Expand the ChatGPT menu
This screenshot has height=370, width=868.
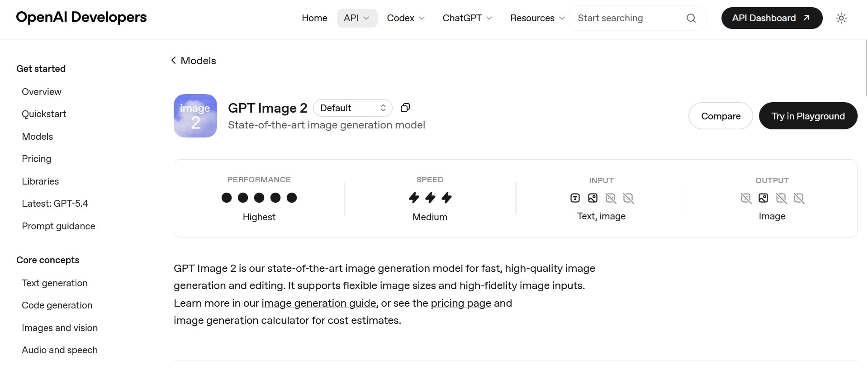pos(467,18)
